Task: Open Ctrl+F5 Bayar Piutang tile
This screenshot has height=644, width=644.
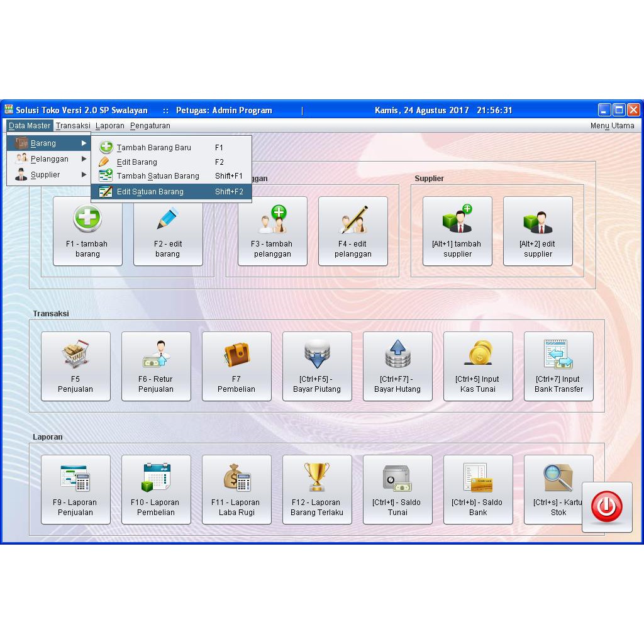Action: pyautogui.click(x=317, y=366)
